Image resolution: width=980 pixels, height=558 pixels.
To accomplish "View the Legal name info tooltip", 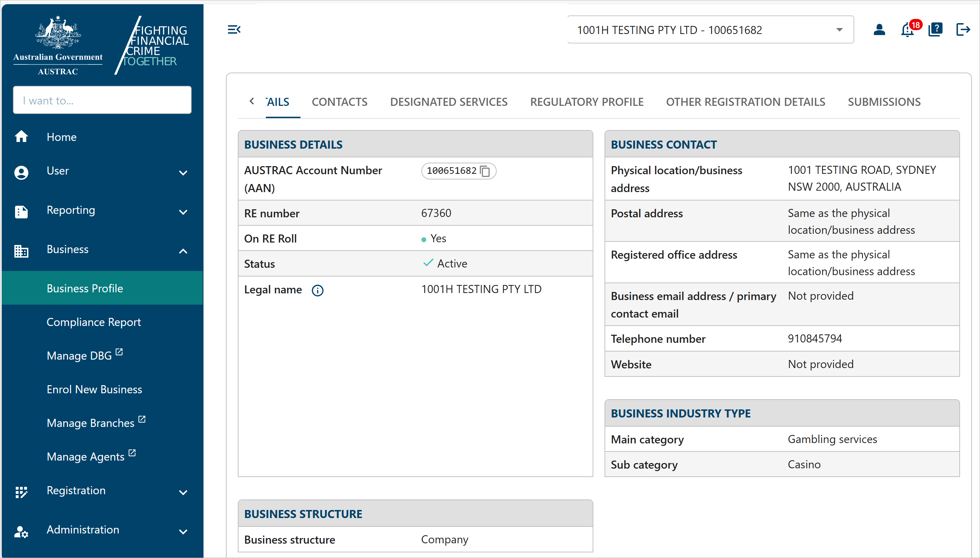I will tap(317, 290).
